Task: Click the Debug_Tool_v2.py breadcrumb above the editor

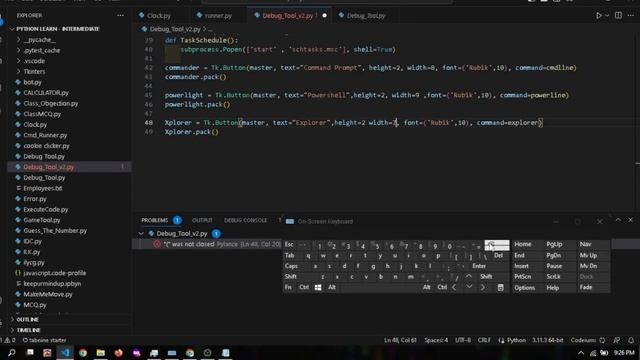Action: click(x=175, y=29)
